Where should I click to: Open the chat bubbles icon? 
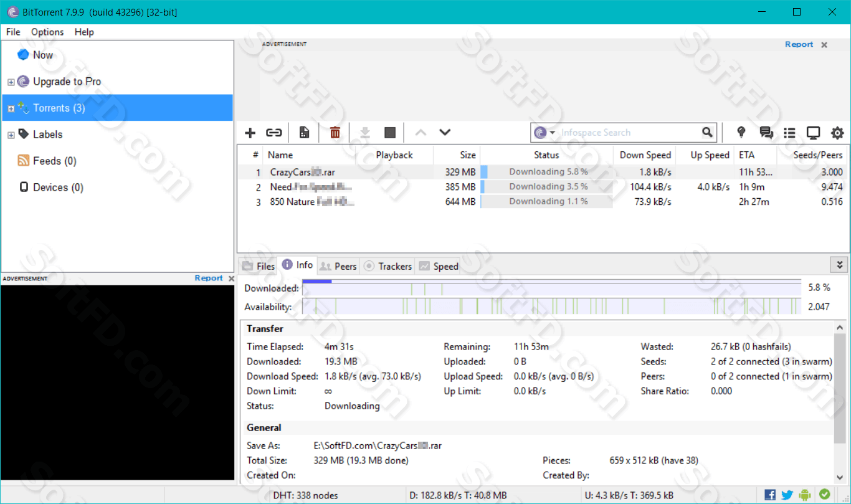click(x=766, y=133)
